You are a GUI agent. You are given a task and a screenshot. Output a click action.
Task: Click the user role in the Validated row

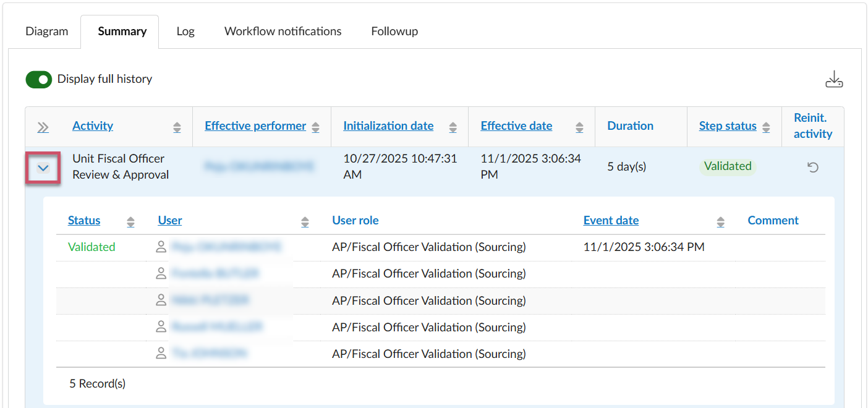click(x=429, y=247)
